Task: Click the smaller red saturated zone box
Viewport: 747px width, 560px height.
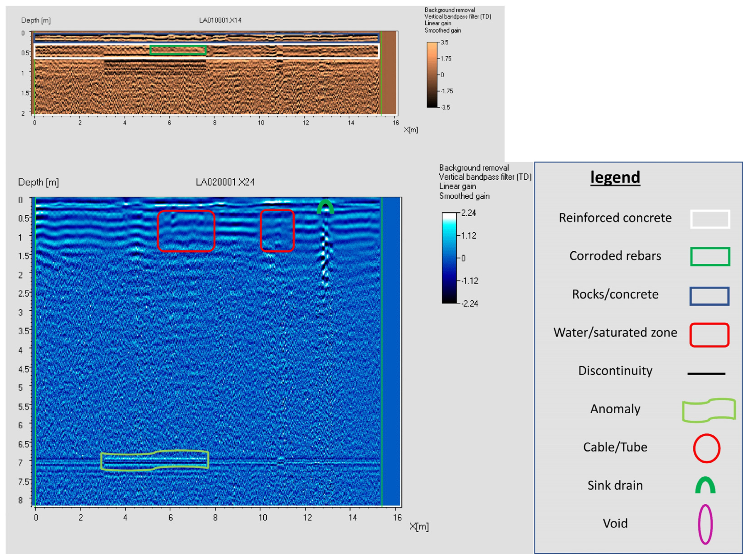Action: [277, 231]
